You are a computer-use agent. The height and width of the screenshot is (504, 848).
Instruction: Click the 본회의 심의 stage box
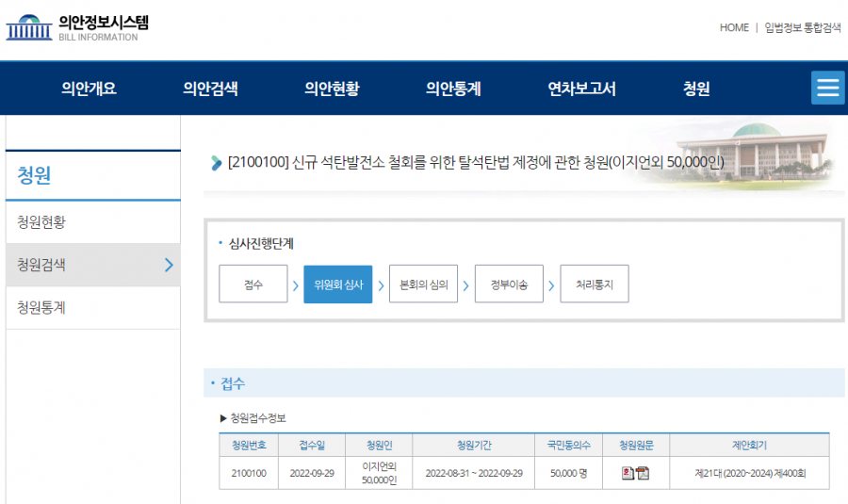423,285
